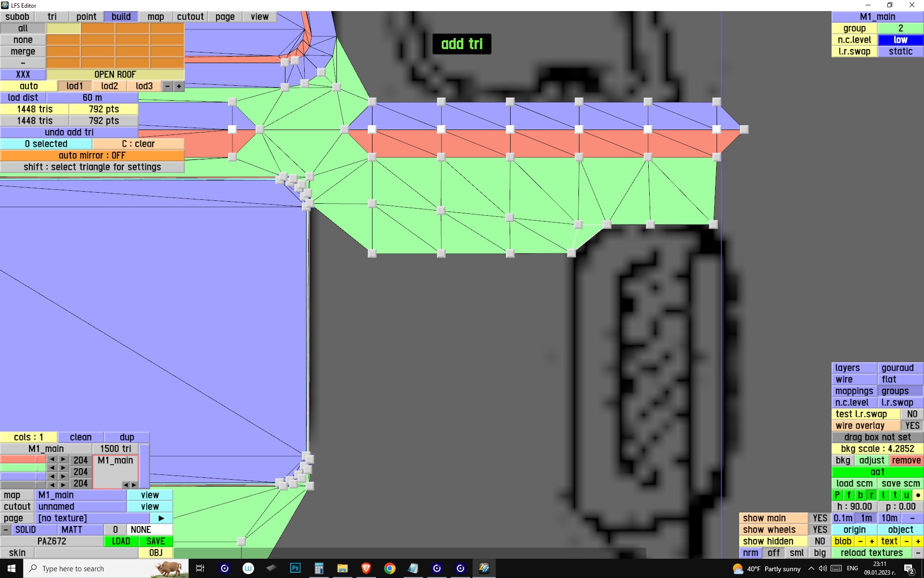Open the l.r.swap static selector
The image size is (924, 578).
900,52
